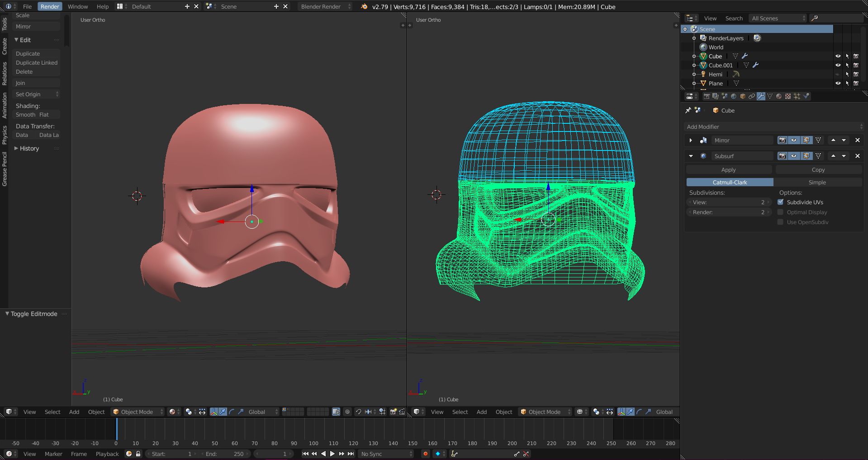The image size is (868, 460).
Task: Click the Apply button for Subsurf modifier
Action: (728, 170)
